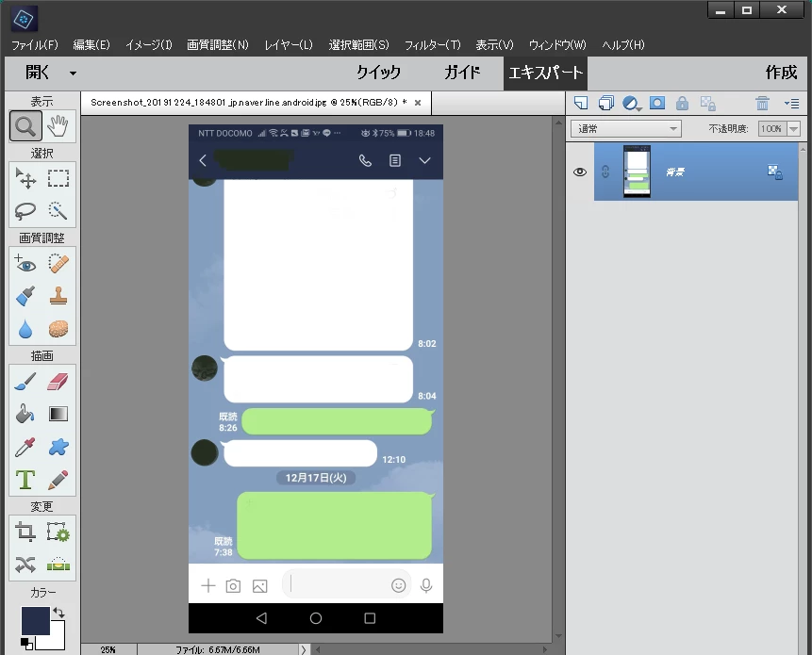Select the Horizontal Type tool
812x655 pixels.
25,480
